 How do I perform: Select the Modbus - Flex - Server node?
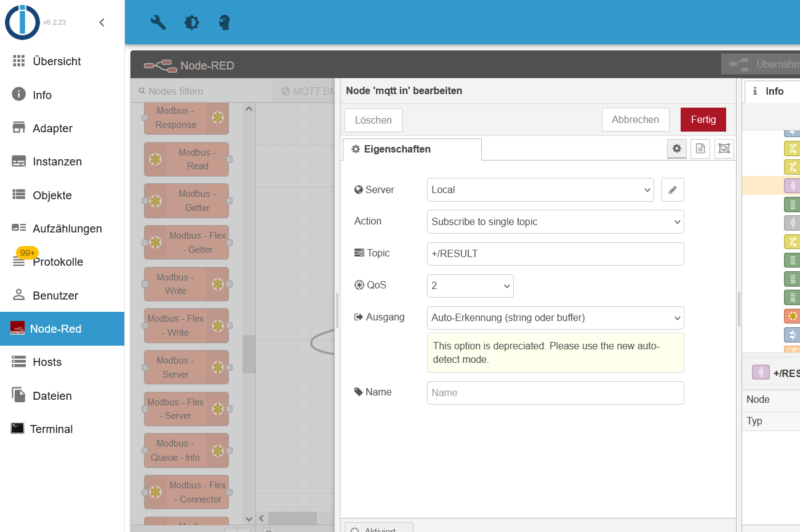[x=186, y=409]
